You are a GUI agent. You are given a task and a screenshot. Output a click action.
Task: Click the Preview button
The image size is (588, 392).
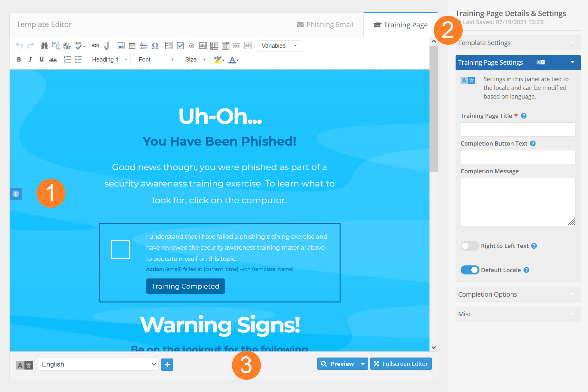337,364
